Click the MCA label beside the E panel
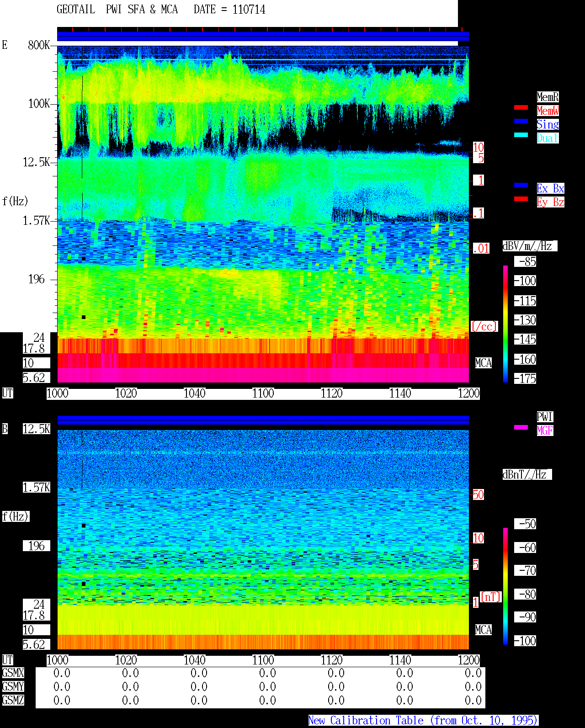Viewport: 585px width, 728px height. point(484,363)
